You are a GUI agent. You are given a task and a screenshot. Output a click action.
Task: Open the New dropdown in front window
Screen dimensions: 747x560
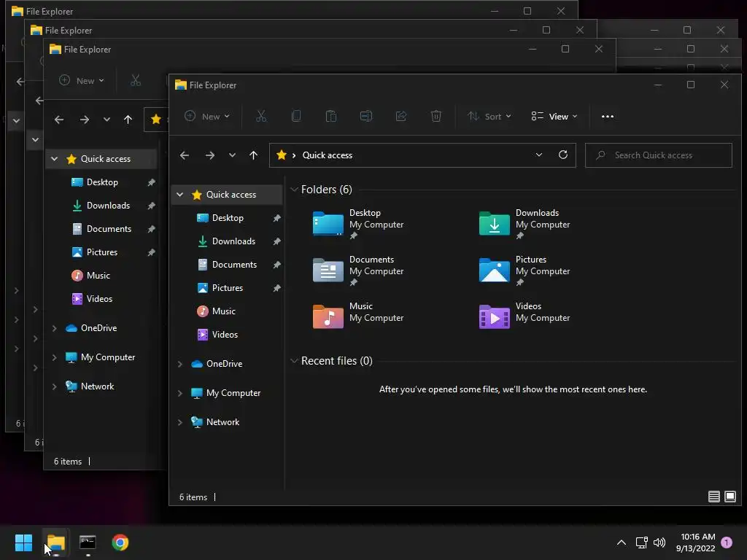point(206,116)
